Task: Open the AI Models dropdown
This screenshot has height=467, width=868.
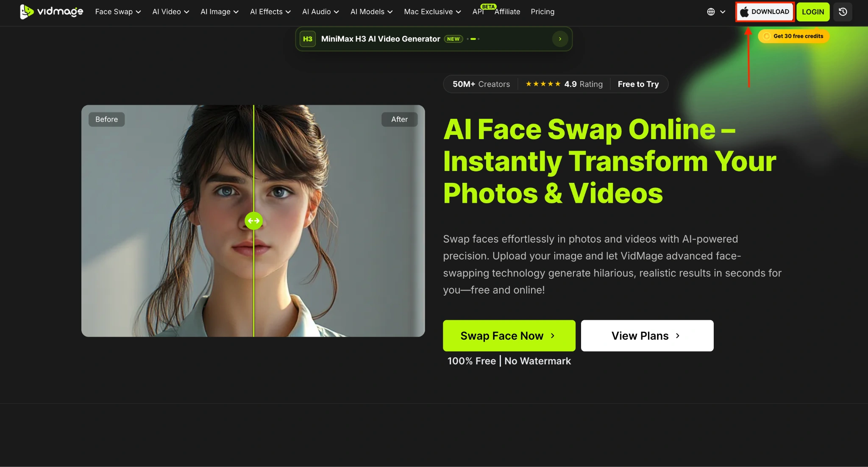Action: pyautogui.click(x=371, y=12)
